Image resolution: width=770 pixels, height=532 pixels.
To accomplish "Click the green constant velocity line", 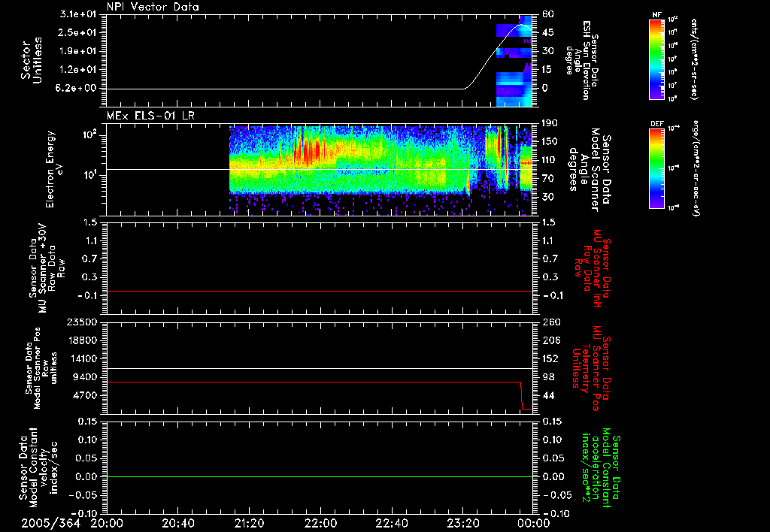I will (x=320, y=476).
